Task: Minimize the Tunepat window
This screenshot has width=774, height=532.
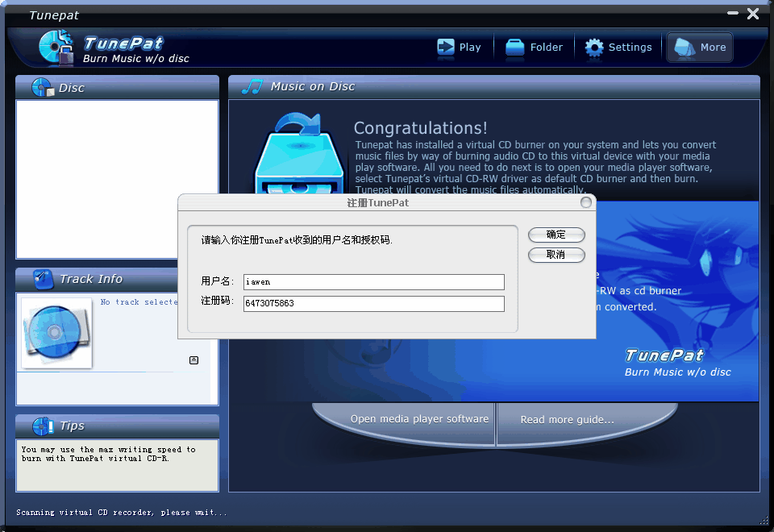Action: 733,14
